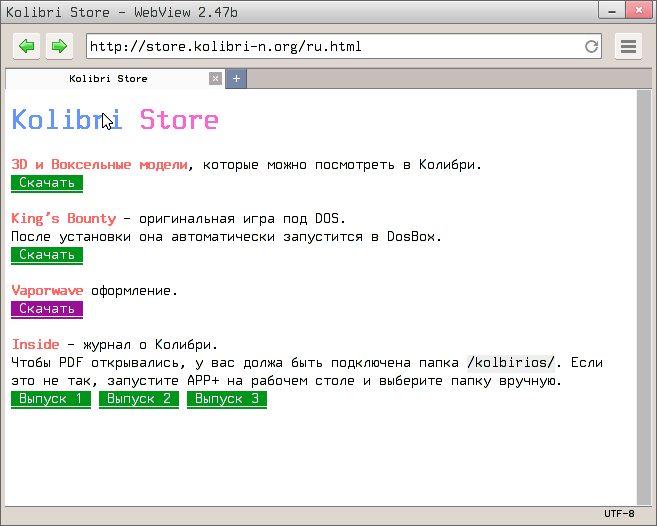The height and width of the screenshot is (526, 657).
Task: Close the Kolibri Store tab
Action: 215,78
